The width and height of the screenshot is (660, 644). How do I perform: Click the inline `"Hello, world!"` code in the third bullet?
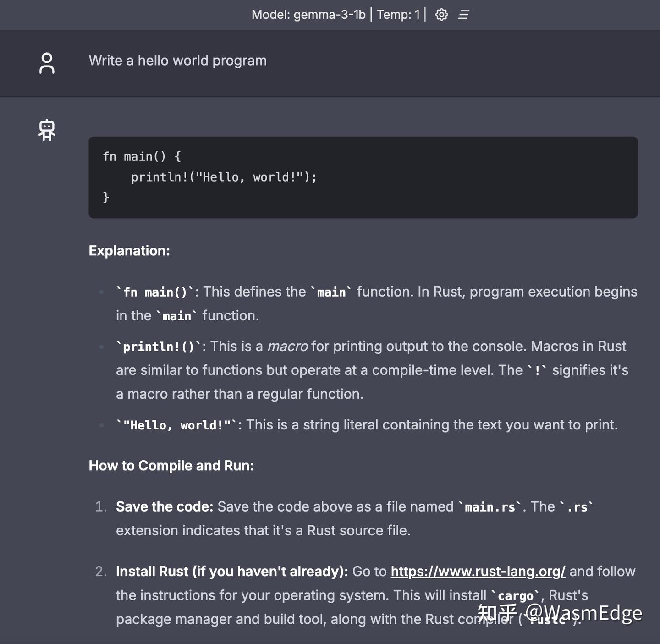pyautogui.click(x=176, y=425)
